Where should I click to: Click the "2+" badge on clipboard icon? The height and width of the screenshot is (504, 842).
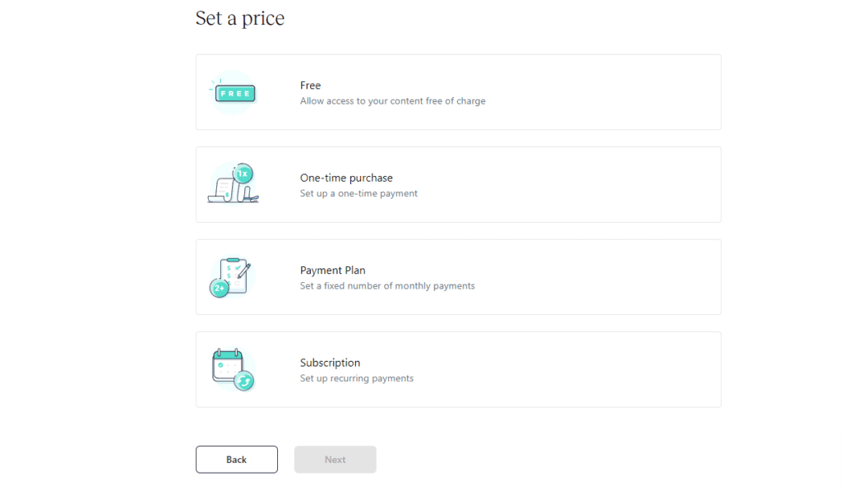220,288
